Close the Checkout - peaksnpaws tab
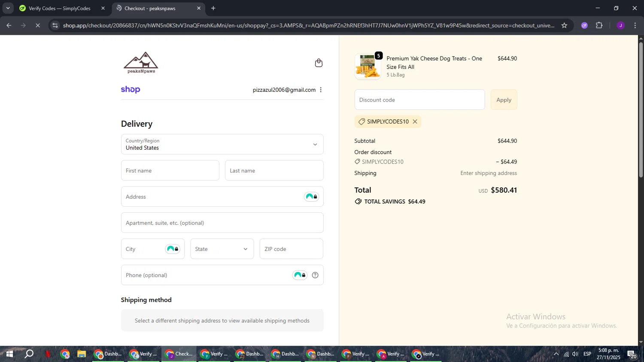 click(x=199, y=8)
